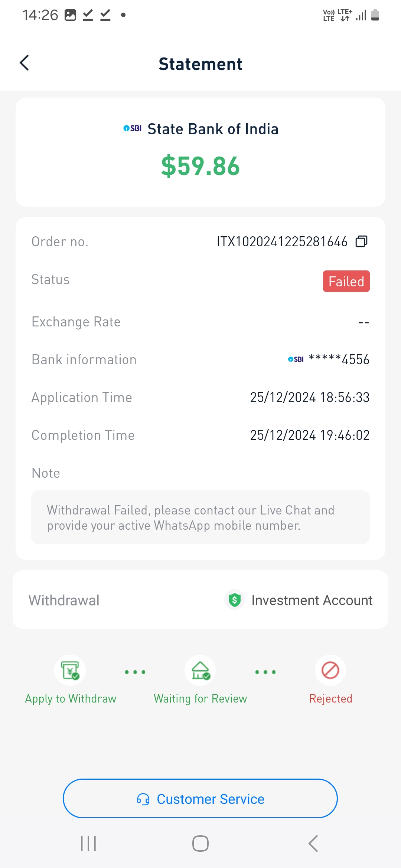Screen dimensions: 401x868
Task: Tap the order number ITX1020241225281646
Action: click(x=282, y=242)
